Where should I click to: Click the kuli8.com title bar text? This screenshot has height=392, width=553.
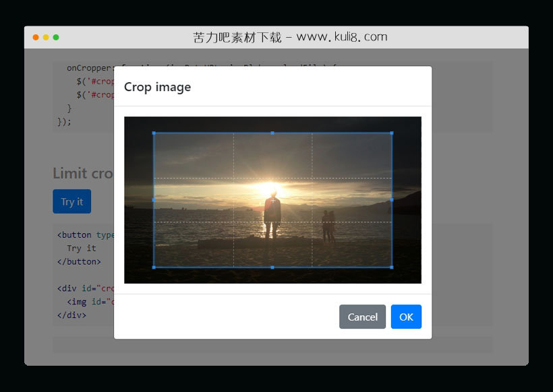click(290, 37)
